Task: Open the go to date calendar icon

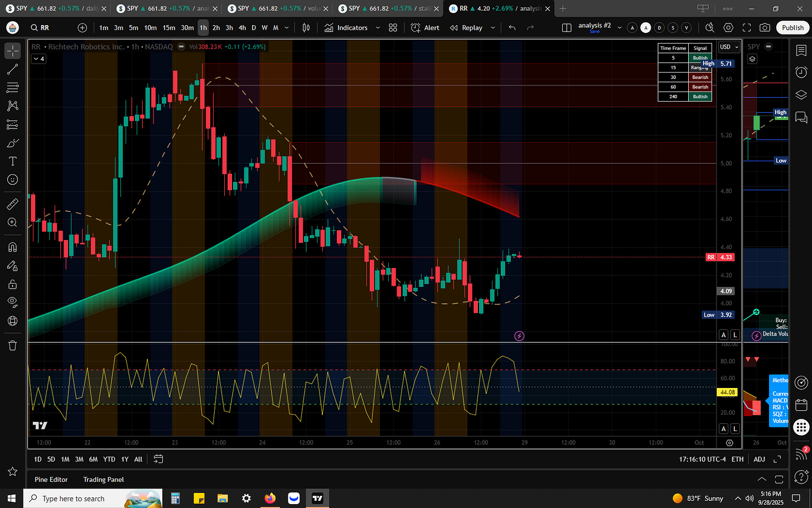Action: click(158, 459)
